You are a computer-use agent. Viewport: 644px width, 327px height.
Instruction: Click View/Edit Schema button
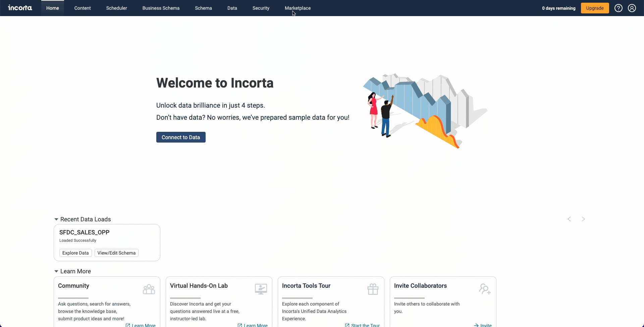116,253
